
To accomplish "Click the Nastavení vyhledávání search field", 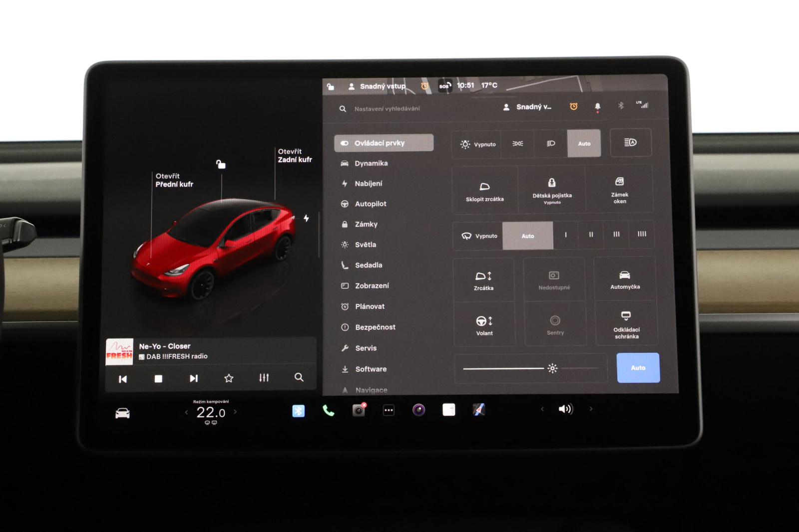I will (x=387, y=108).
